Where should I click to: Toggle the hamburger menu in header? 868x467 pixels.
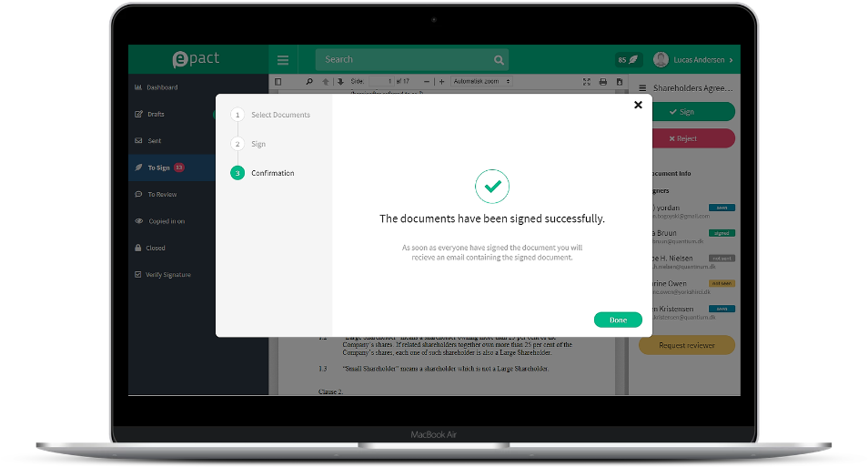click(283, 60)
